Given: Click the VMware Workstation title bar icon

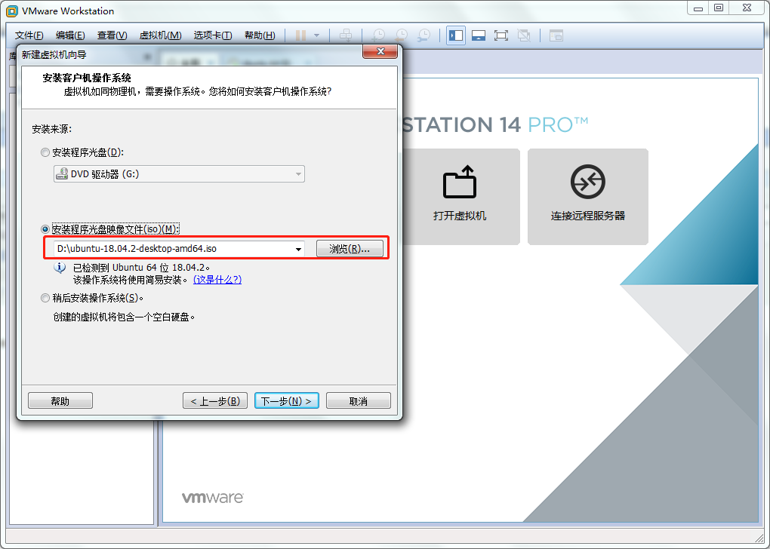Looking at the screenshot, I should 12,11.
